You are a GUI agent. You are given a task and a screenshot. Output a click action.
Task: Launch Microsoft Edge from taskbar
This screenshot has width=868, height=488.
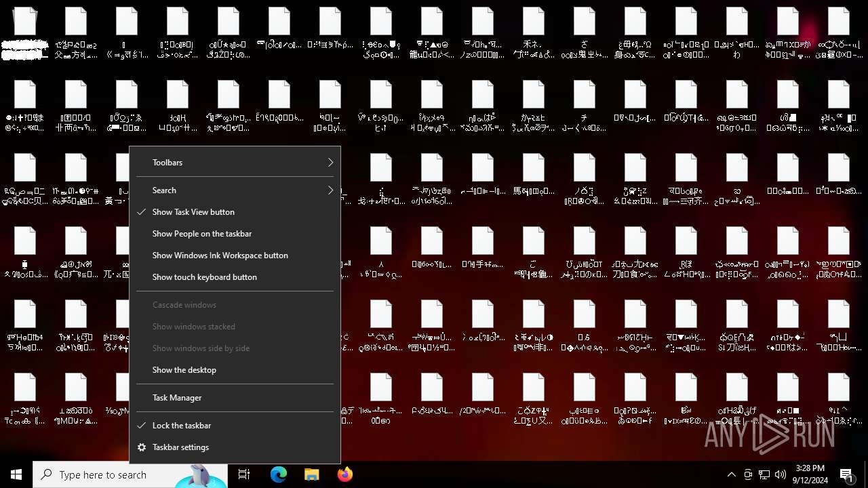tap(279, 474)
